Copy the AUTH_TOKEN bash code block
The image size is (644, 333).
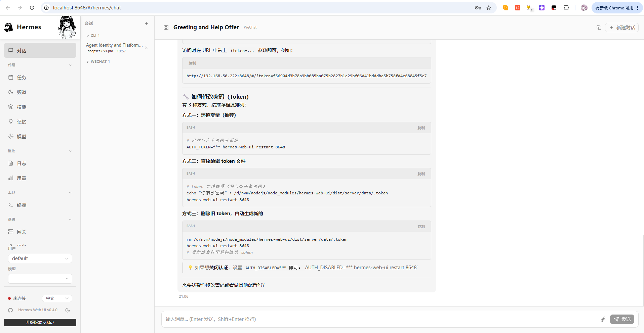[421, 128]
